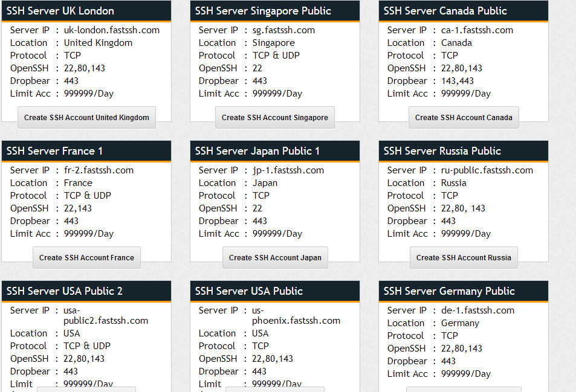The width and height of the screenshot is (576, 392).
Task: Click the sg.fastssh.com hostname text
Action: 284,30
